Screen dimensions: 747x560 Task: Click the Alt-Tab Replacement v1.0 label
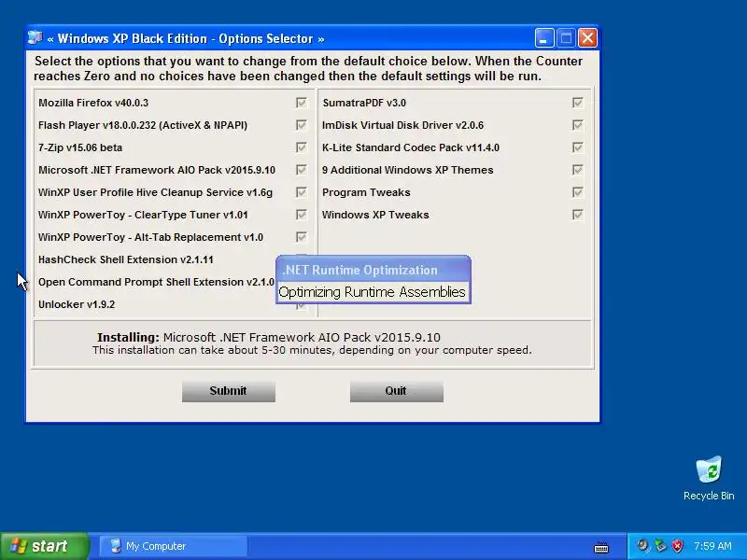click(x=150, y=237)
